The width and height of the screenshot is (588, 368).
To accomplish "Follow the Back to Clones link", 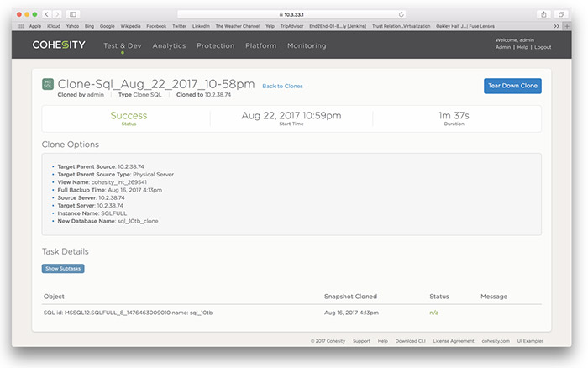I will click(282, 86).
